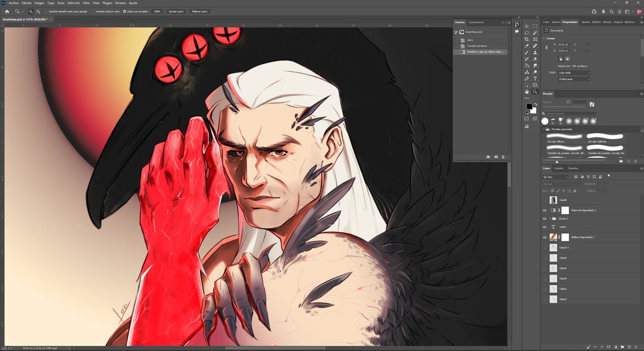Open the Zoom tool preset dropdown arrow
Viewport: 644px width, 351px height.
[23, 11]
